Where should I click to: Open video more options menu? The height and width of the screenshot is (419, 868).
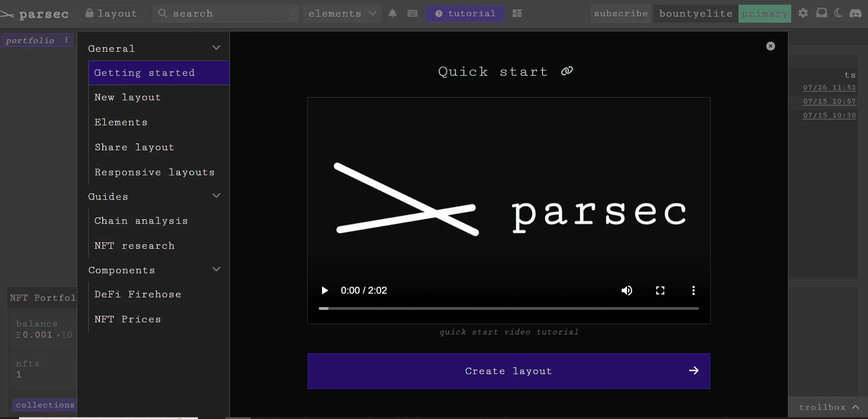pyautogui.click(x=693, y=290)
